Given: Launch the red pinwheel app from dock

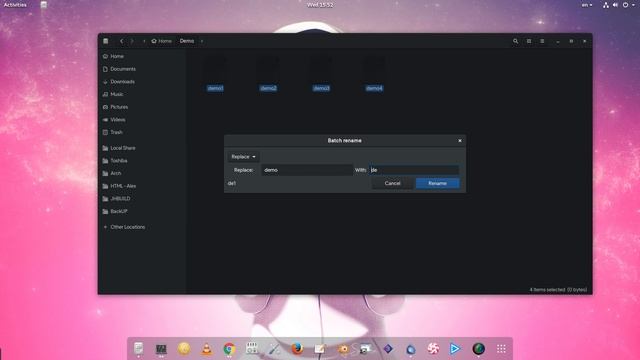Looking at the screenshot, I should tap(433, 349).
